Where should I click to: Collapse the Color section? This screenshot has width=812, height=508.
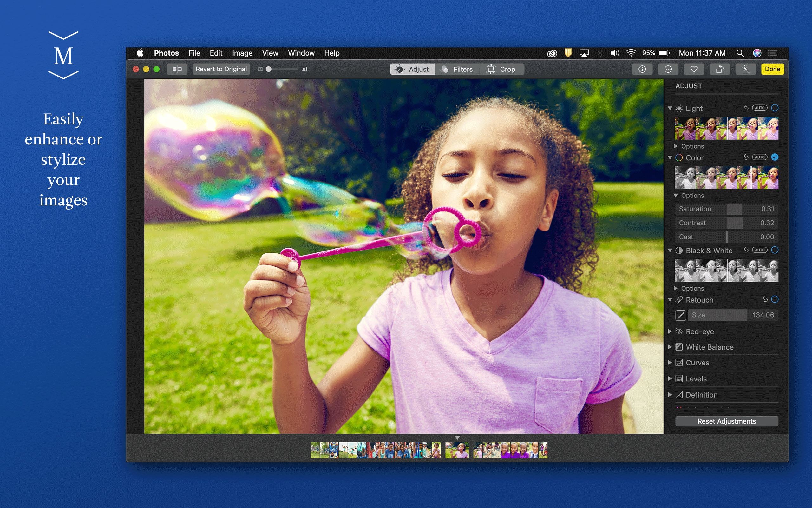[x=670, y=157]
